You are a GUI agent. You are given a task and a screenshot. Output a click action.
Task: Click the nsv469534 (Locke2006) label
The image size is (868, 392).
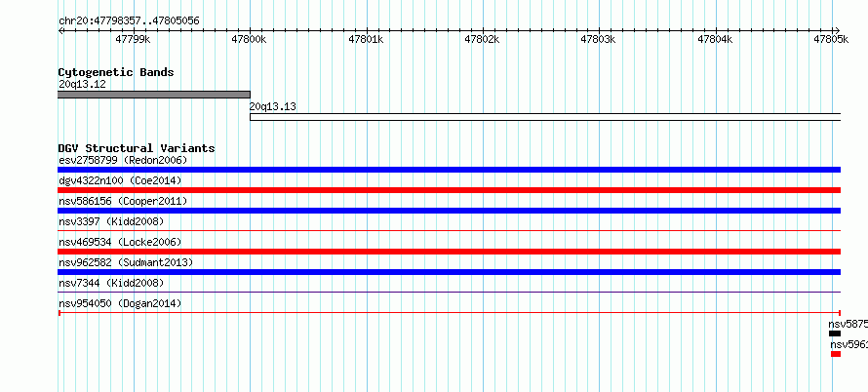[120, 243]
